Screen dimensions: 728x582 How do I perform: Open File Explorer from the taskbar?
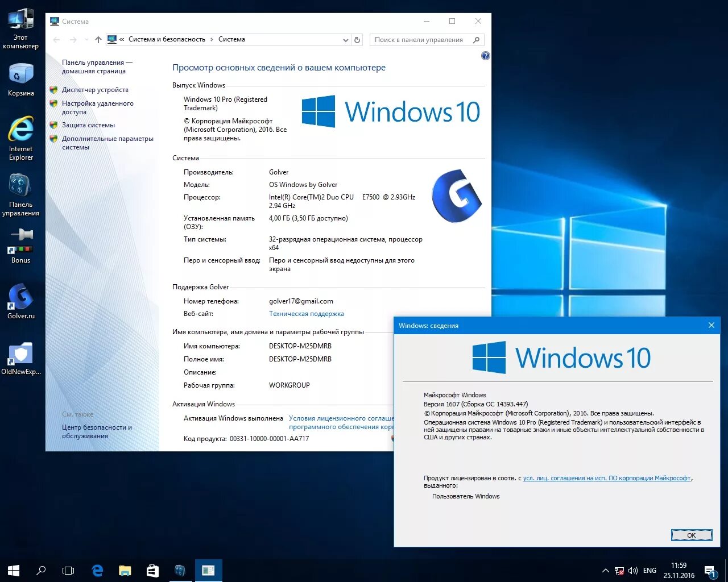pos(125,570)
